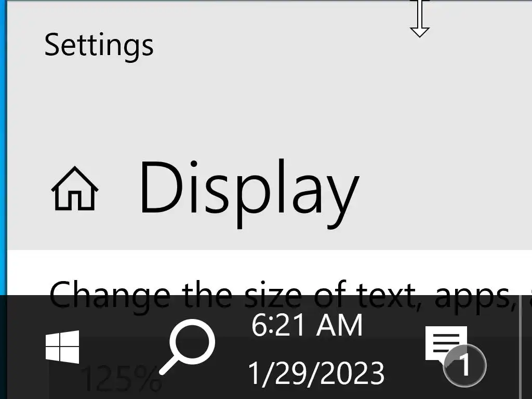This screenshot has width=532, height=399.
Task: Click the 6:21 AM clock time
Action: 307,325
